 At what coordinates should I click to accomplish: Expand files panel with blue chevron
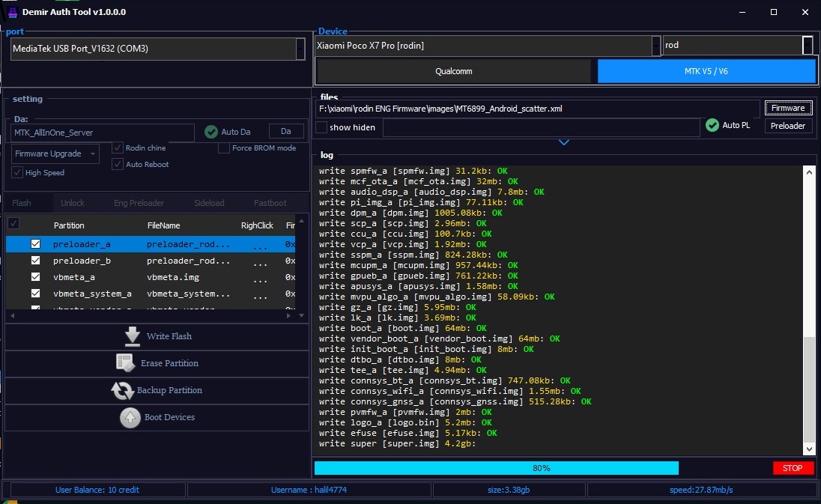tap(564, 142)
